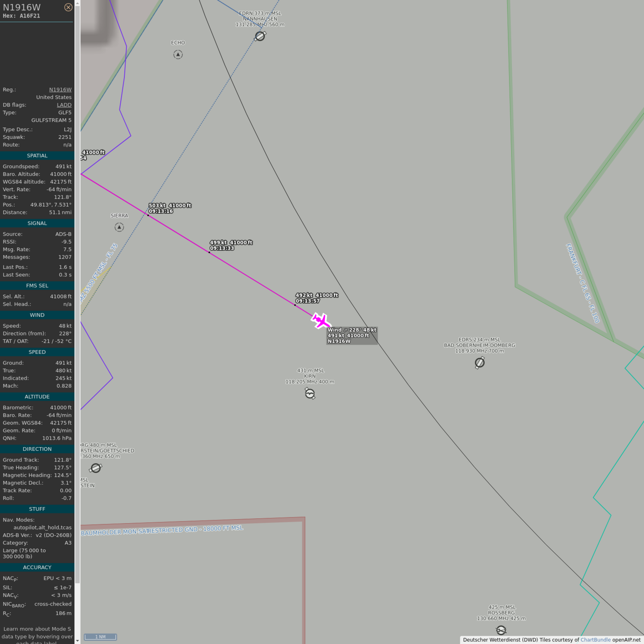
Task: Open the N1916W registration link
Action: pos(60,89)
